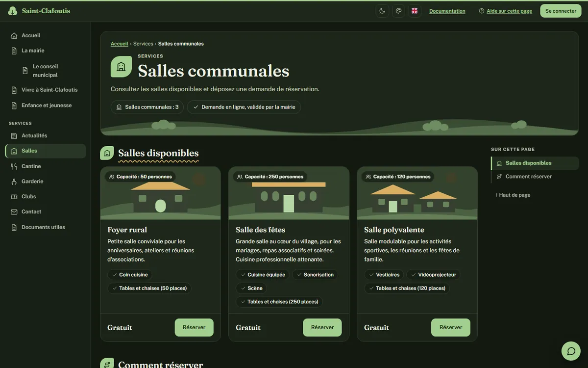Click the Foyer rural illustration

click(x=160, y=193)
